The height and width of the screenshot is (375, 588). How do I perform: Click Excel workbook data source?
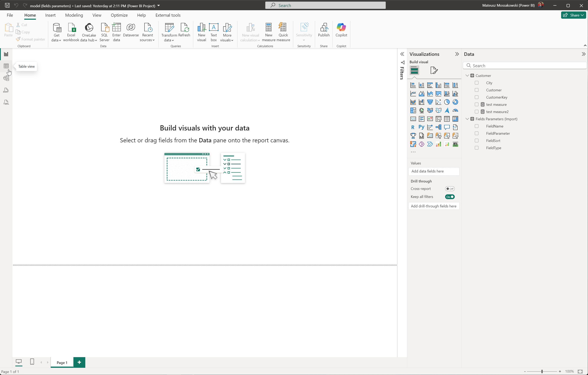(x=71, y=32)
